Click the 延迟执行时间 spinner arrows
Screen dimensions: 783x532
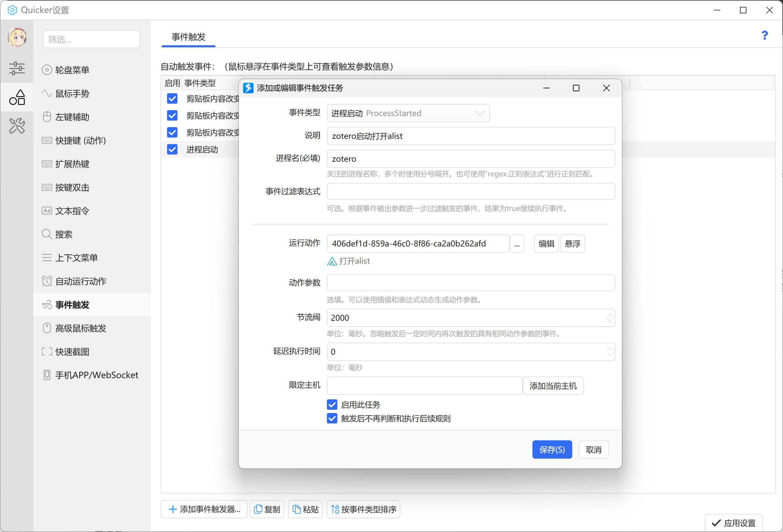click(x=609, y=352)
